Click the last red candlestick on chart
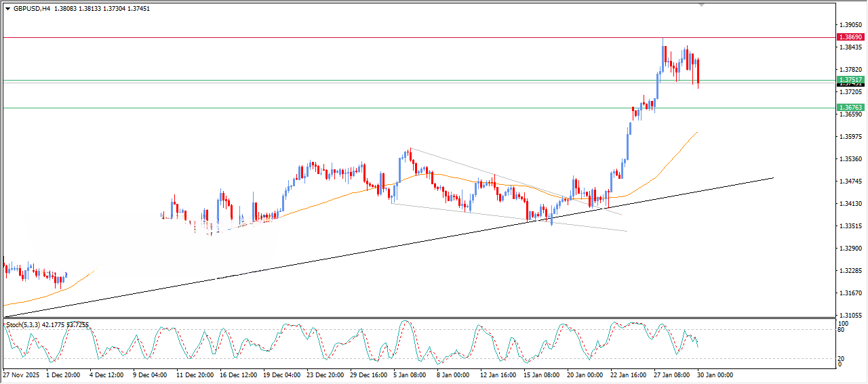Screen dimensions: 868x384 click(698, 72)
